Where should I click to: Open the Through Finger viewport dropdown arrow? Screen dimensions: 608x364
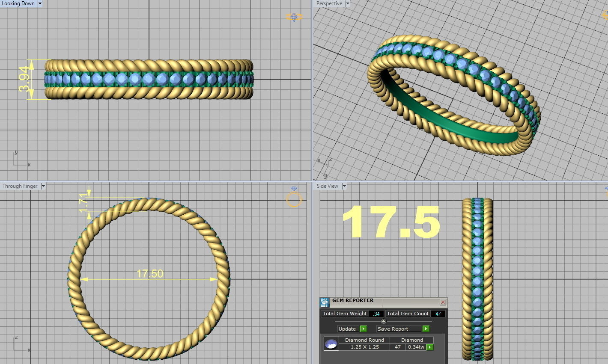pyautogui.click(x=43, y=186)
